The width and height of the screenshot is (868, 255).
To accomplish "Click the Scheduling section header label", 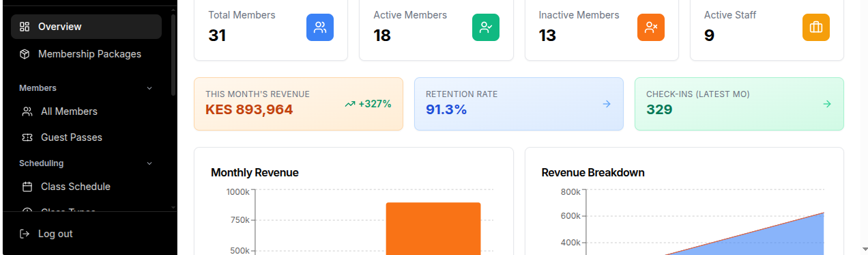I will (x=42, y=163).
